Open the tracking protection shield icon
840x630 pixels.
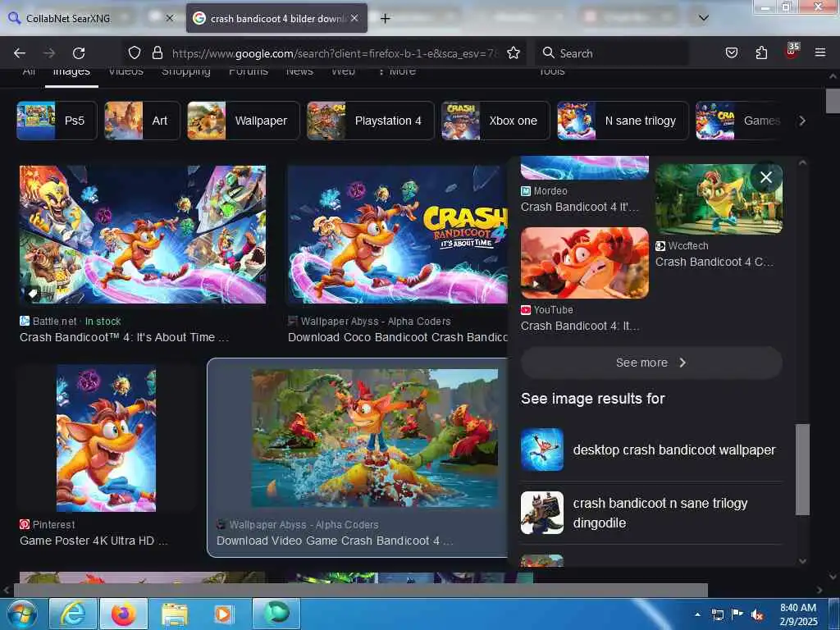[x=135, y=52]
